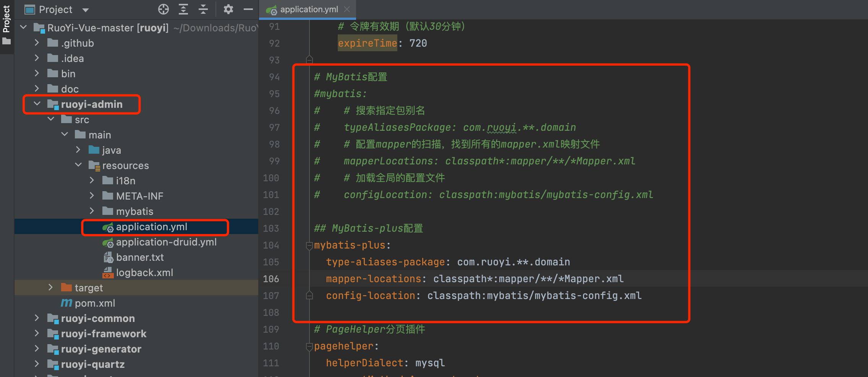Expand the i18n folder
This screenshot has height=377, width=868.
coord(92,180)
